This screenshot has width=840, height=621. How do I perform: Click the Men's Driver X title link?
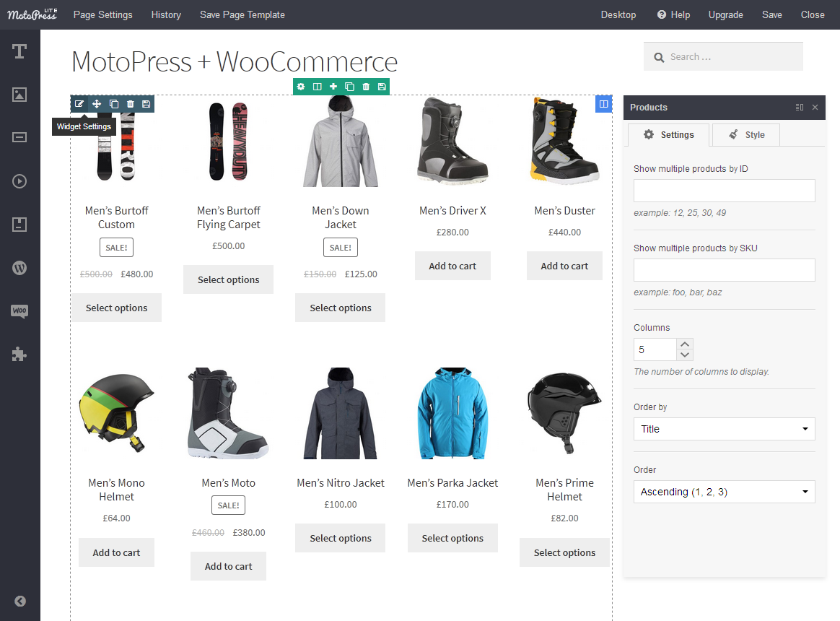click(452, 211)
